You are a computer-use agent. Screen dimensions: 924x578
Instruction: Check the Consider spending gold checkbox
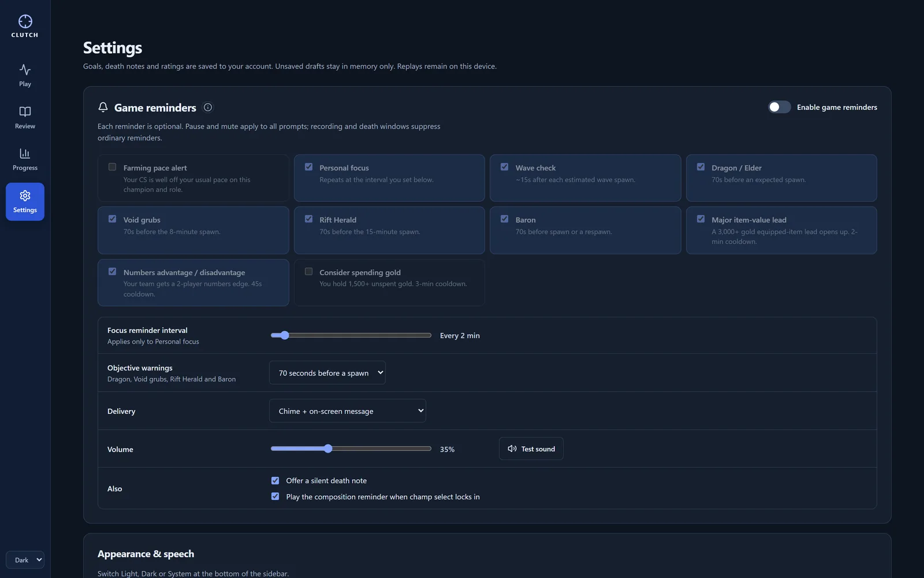click(308, 272)
